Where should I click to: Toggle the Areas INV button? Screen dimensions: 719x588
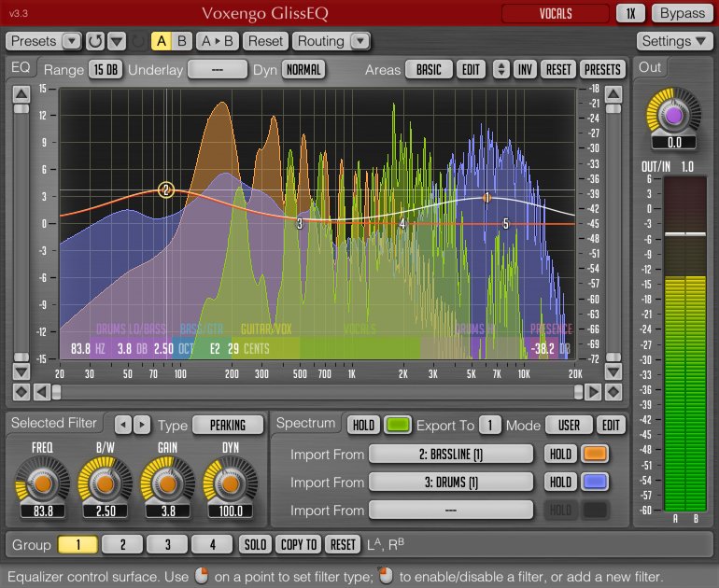[x=525, y=70]
